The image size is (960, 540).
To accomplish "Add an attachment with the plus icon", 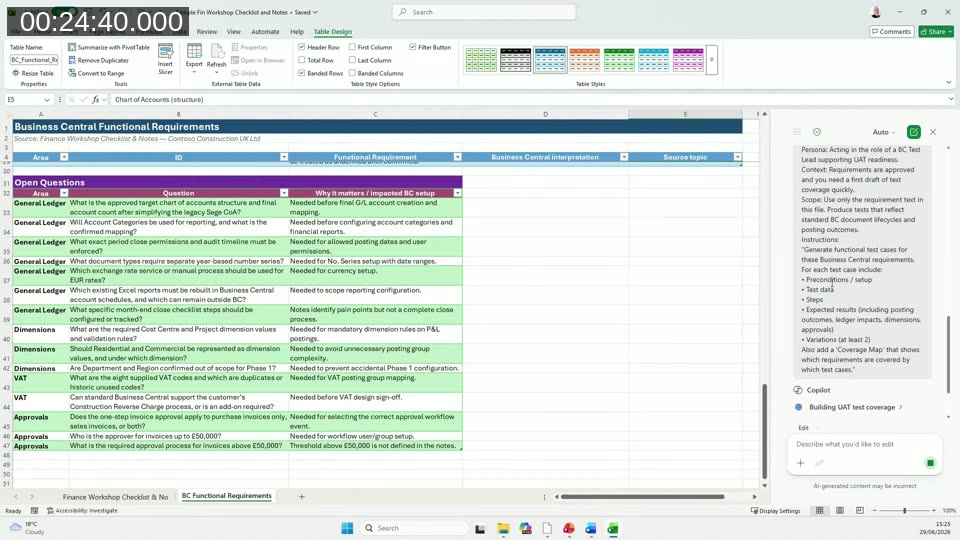I will (800, 463).
